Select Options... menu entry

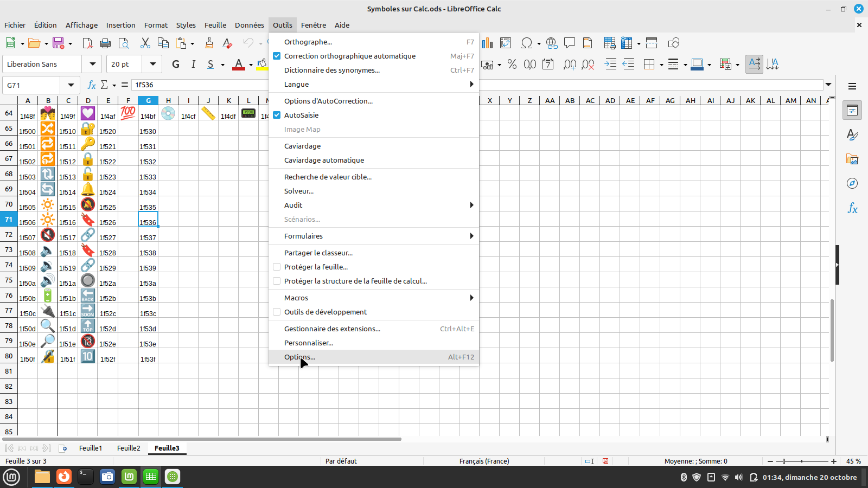[299, 357]
